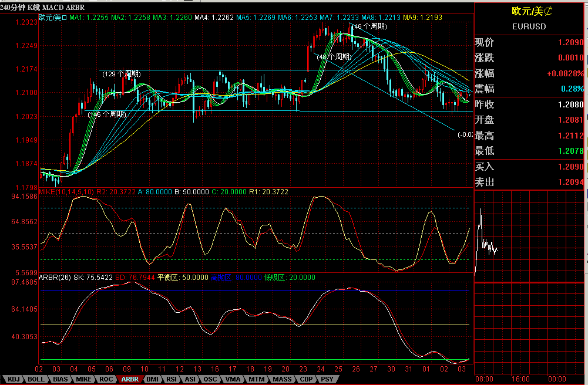Viewport: 588px width, 385px height.
Task: Switch to the RSI tab
Action: coord(171,379)
